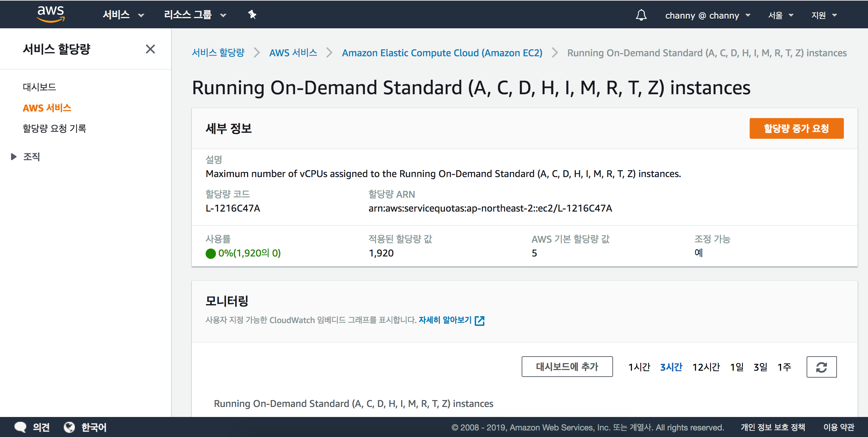Click the 할당량 증가 요청 button
Viewport: 868px width, 437px height.
point(796,128)
